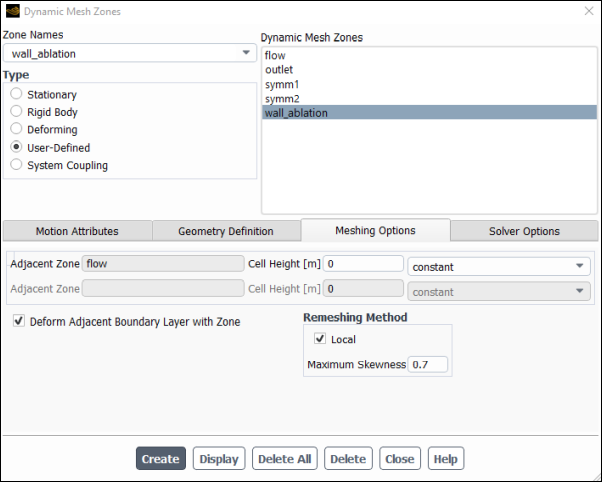Select the Stationary type radio button
The width and height of the screenshot is (602, 482).
pyautogui.click(x=16, y=93)
